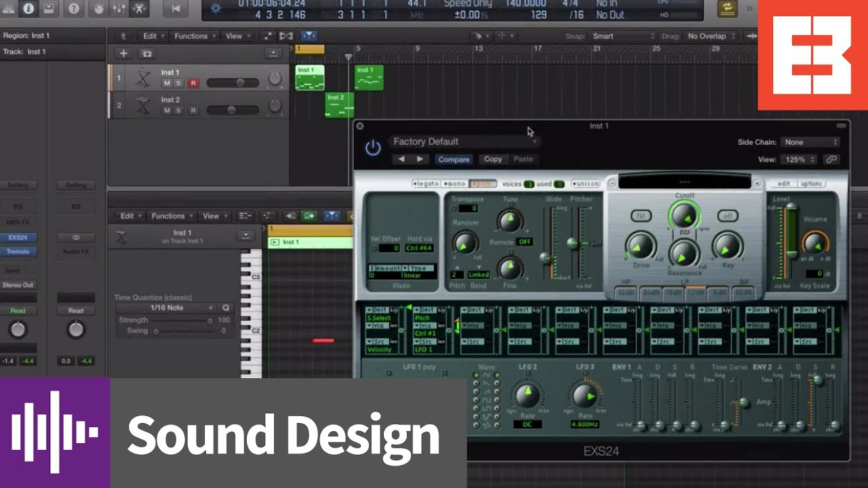The height and width of the screenshot is (488, 868).
Task: Open the tracks area View menu
Action: click(237, 36)
